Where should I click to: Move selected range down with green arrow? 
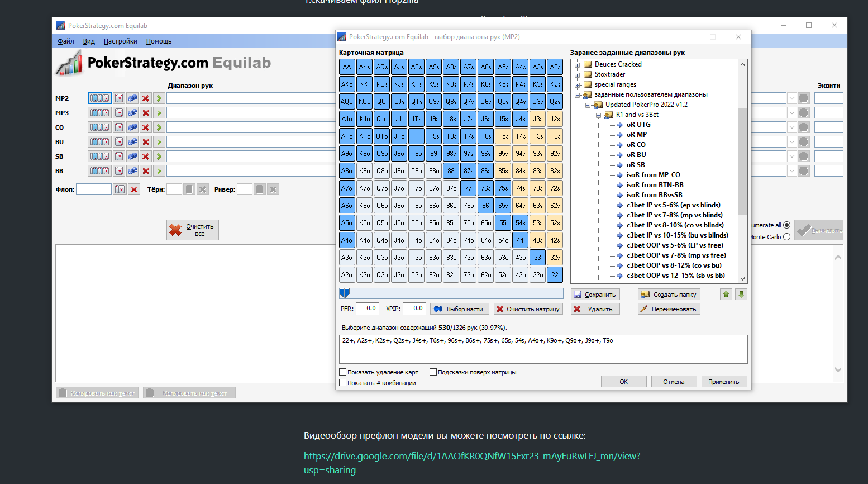pyautogui.click(x=741, y=295)
